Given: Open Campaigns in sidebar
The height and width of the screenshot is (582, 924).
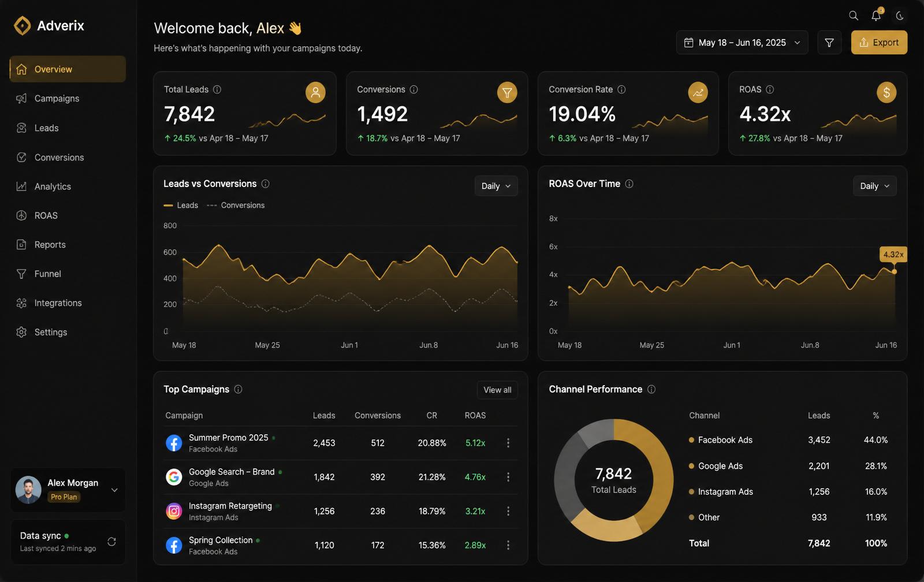Looking at the screenshot, I should tap(68, 99).
